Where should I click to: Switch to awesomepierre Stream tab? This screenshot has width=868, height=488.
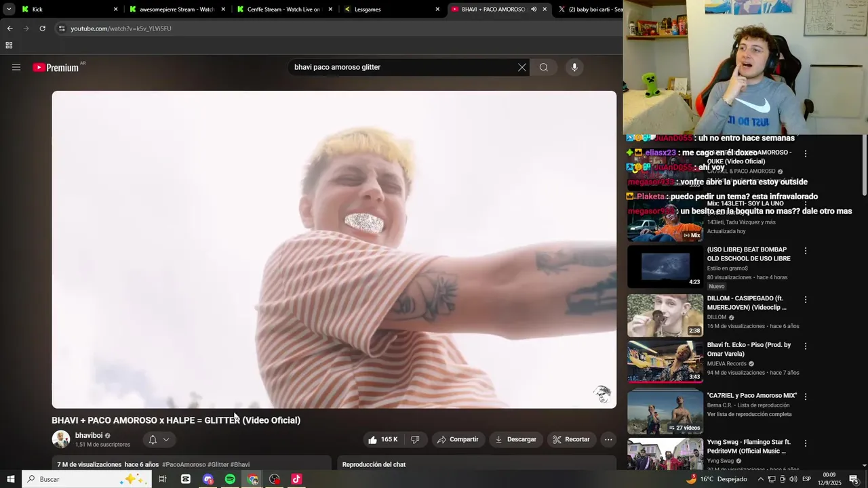pyautogui.click(x=176, y=9)
